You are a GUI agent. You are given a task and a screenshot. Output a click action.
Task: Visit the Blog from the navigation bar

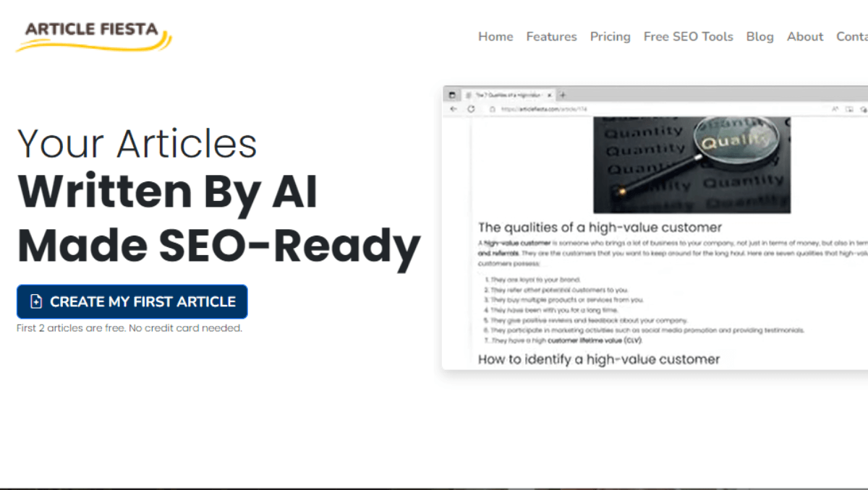click(x=759, y=36)
